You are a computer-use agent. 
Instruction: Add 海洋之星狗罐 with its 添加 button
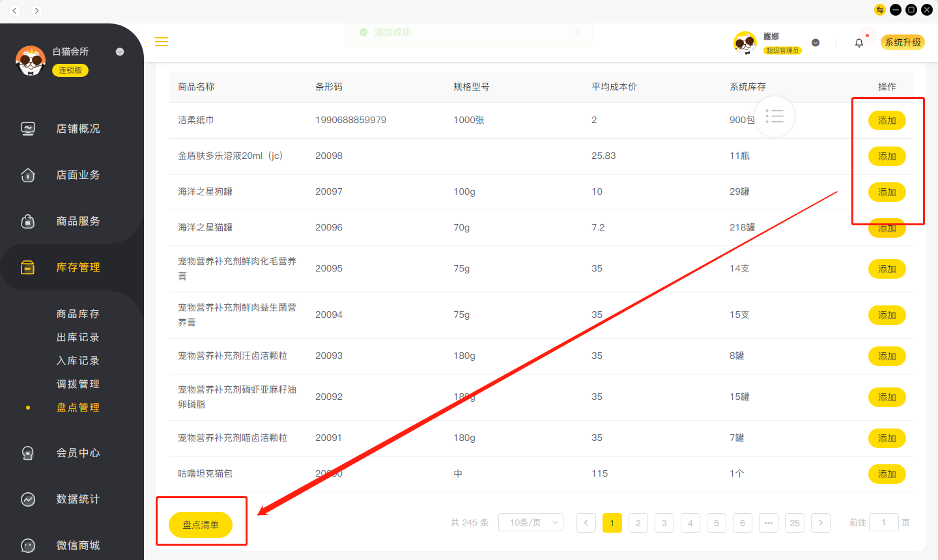887,192
